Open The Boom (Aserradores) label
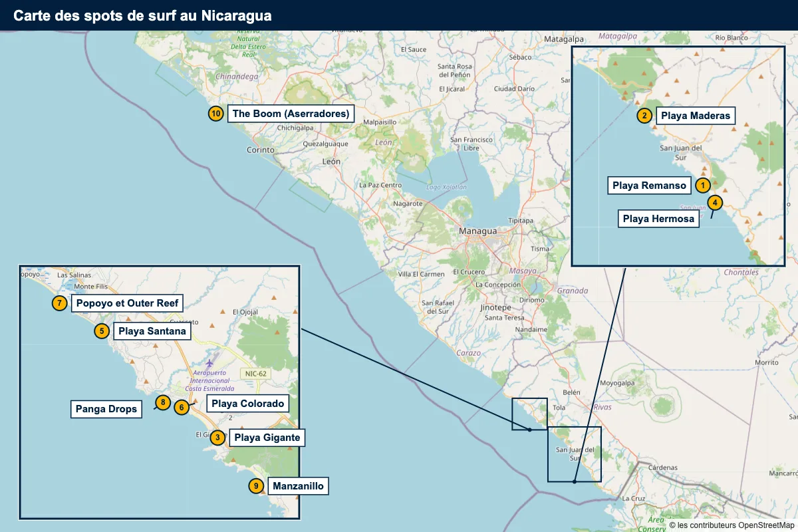The image size is (798, 532). tap(291, 114)
